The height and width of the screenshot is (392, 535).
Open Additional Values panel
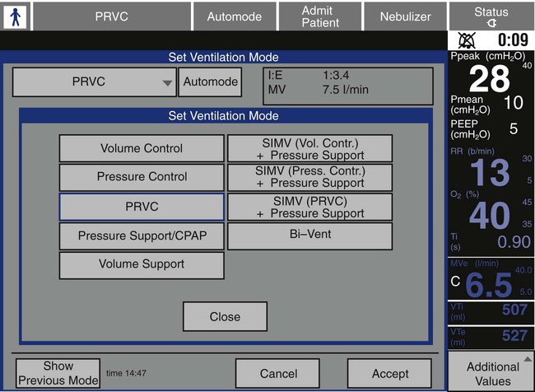492,373
